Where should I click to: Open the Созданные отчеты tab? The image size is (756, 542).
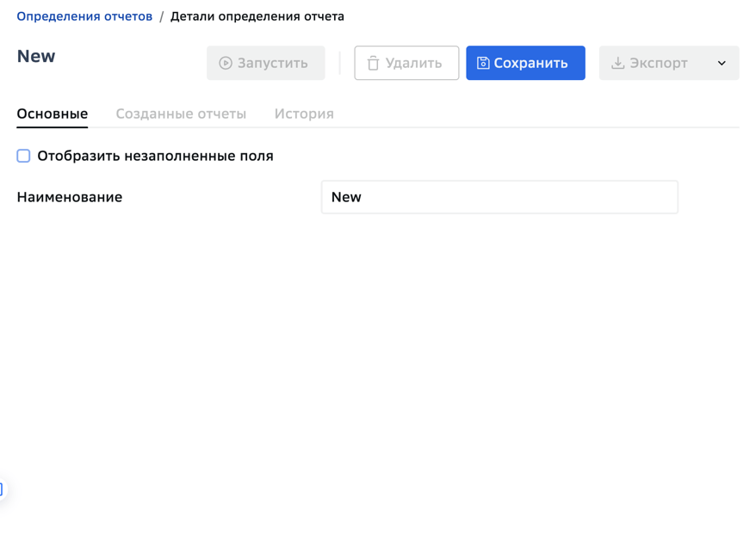pyautogui.click(x=181, y=114)
